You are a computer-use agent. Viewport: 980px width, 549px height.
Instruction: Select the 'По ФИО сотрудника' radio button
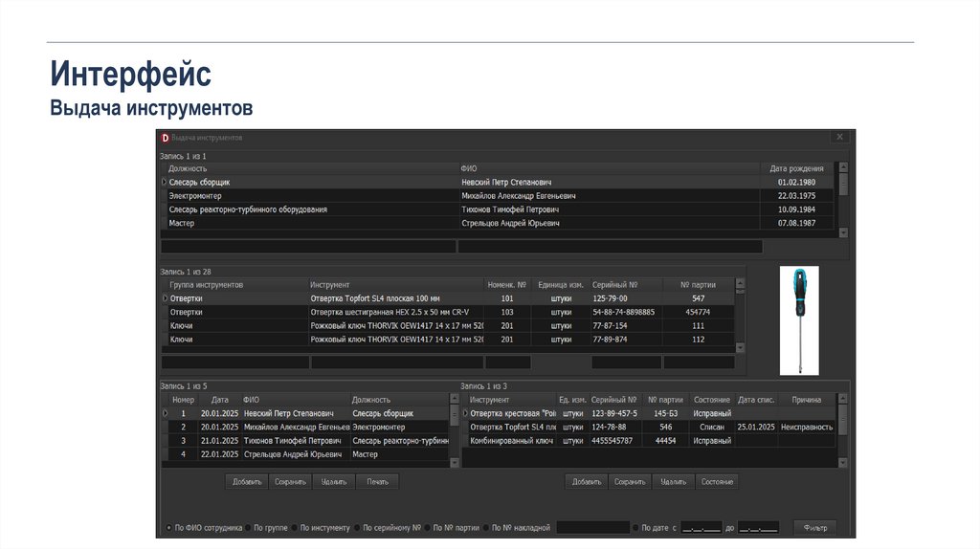pos(168,527)
